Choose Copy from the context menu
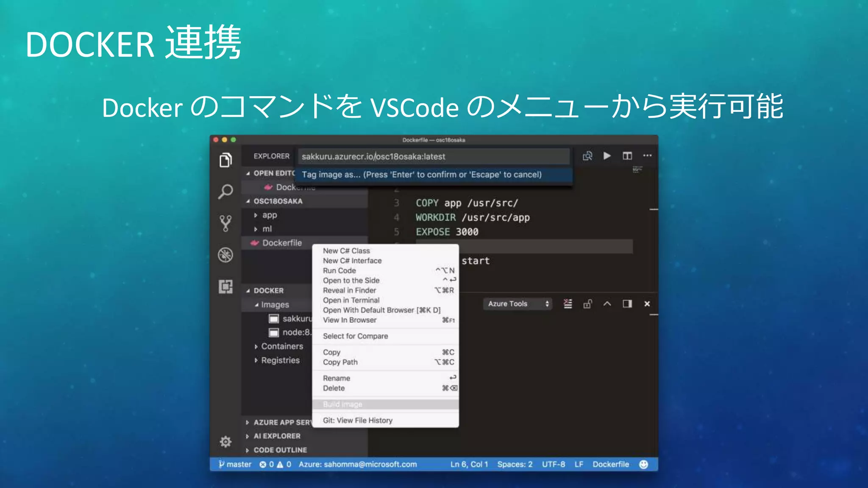Image resolution: width=868 pixels, height=488 pixels. coord(385,352)
